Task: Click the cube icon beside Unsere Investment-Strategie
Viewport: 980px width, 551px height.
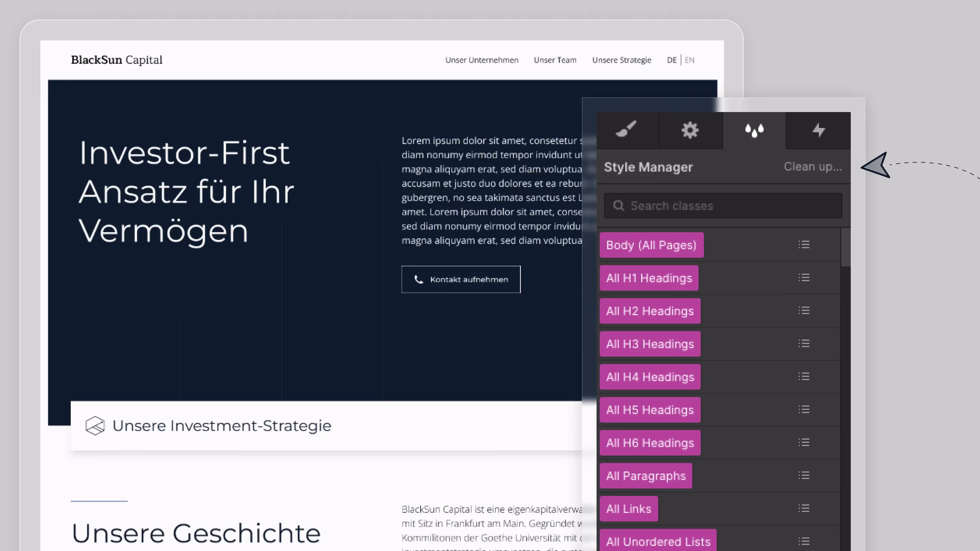Action: coord(95,425)
